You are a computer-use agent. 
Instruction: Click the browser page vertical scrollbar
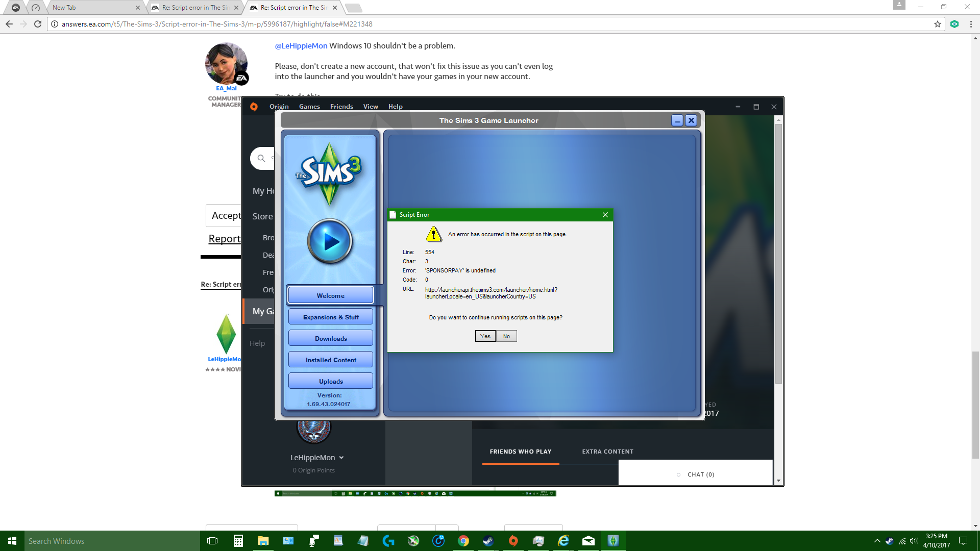[975, 405]
